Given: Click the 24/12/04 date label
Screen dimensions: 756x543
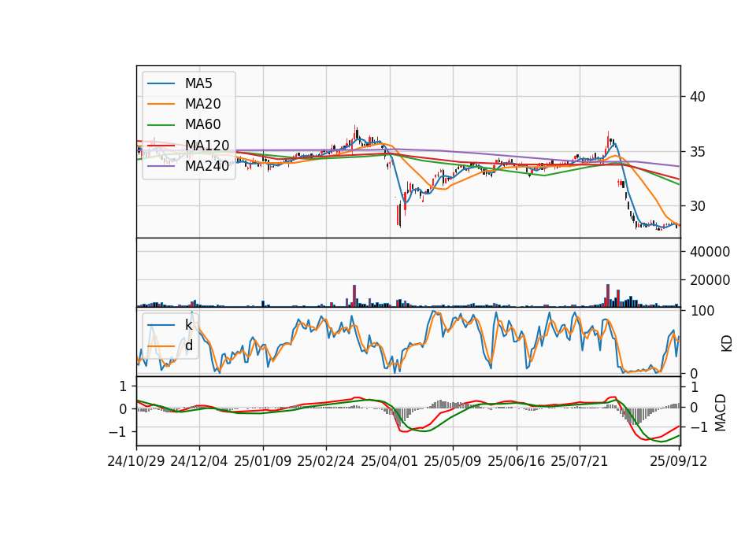Looking at the screenshot, I should 199,461.
